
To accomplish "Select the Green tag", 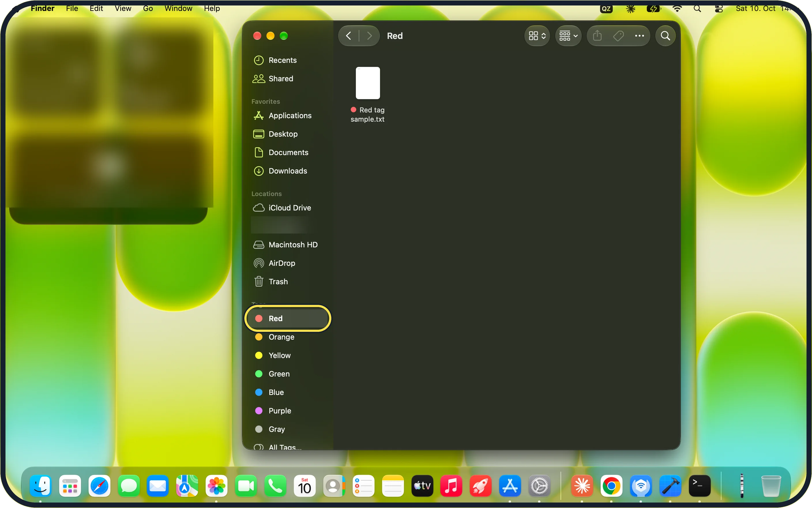I will click(x=288, y=374).
